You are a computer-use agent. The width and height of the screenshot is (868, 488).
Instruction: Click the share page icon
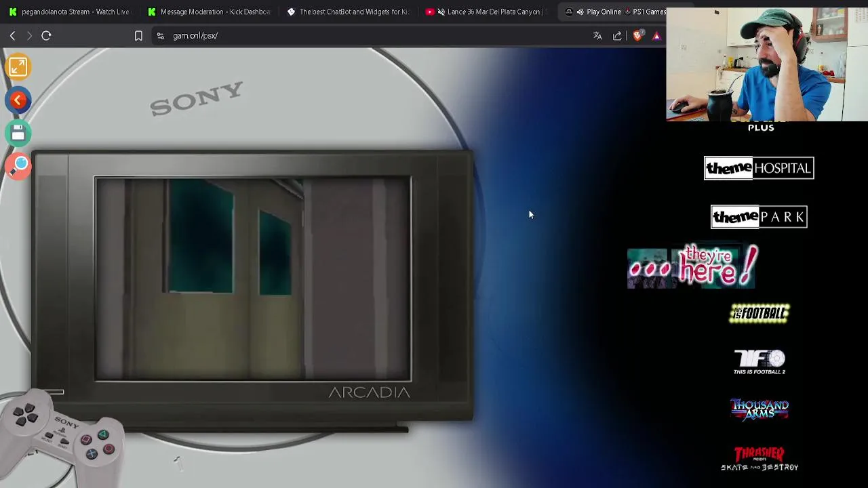(617, 35)
